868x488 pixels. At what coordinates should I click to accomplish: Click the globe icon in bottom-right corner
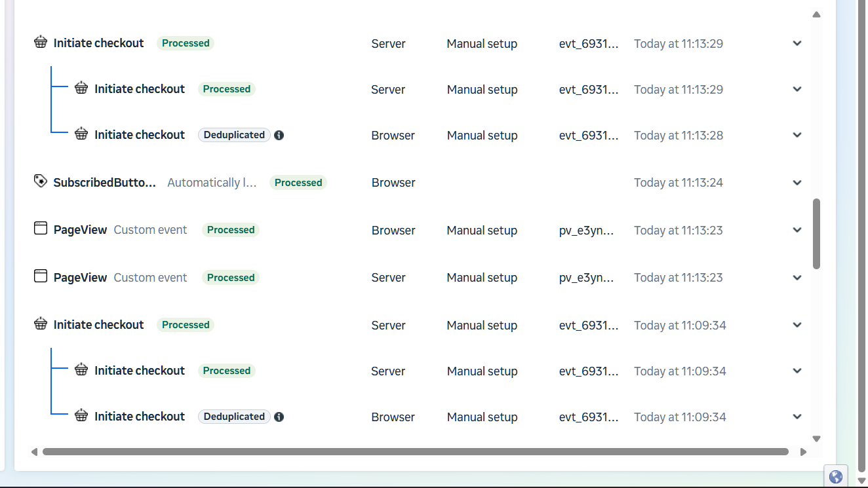click(x=835, y=477)
